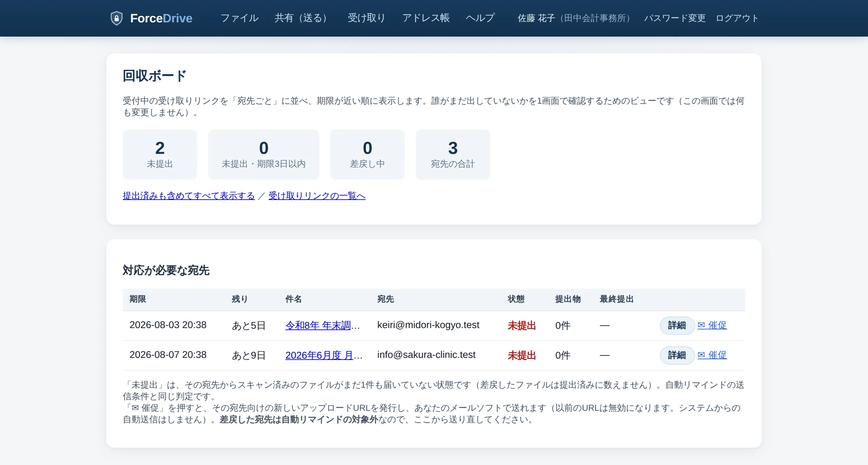Send 催促 reminder to info@sakura-clinic.test

712,356
